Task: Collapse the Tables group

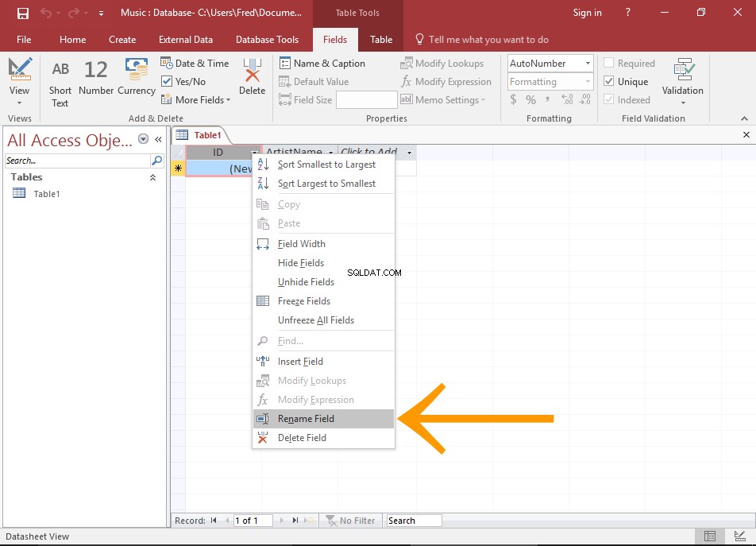Action: point(152,177)
